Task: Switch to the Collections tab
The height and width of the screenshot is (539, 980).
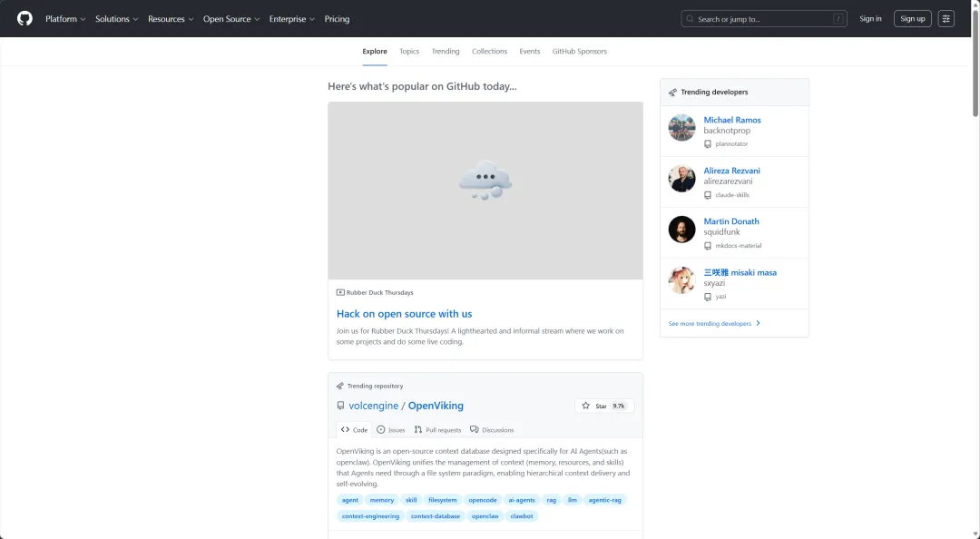Action: point(489,52)
